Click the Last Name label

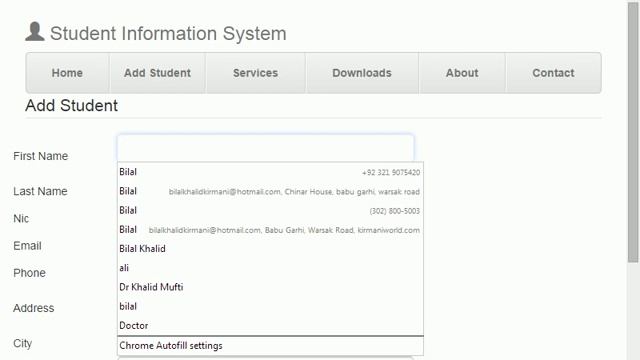[x=40, y=191]
